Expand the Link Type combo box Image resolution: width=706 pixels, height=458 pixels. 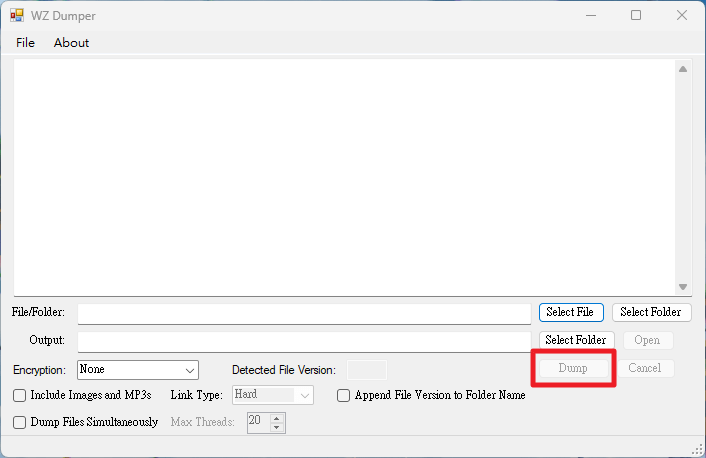point(273,395)
